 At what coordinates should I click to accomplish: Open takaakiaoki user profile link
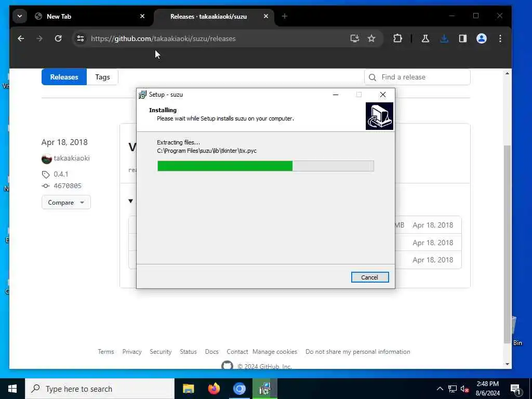coord(72,158)
